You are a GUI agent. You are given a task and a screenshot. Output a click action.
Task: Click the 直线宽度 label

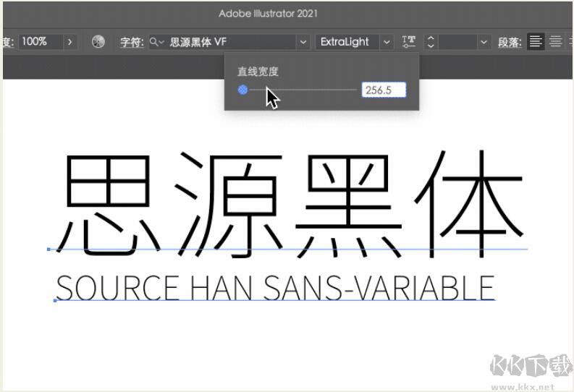click(258, 72)
